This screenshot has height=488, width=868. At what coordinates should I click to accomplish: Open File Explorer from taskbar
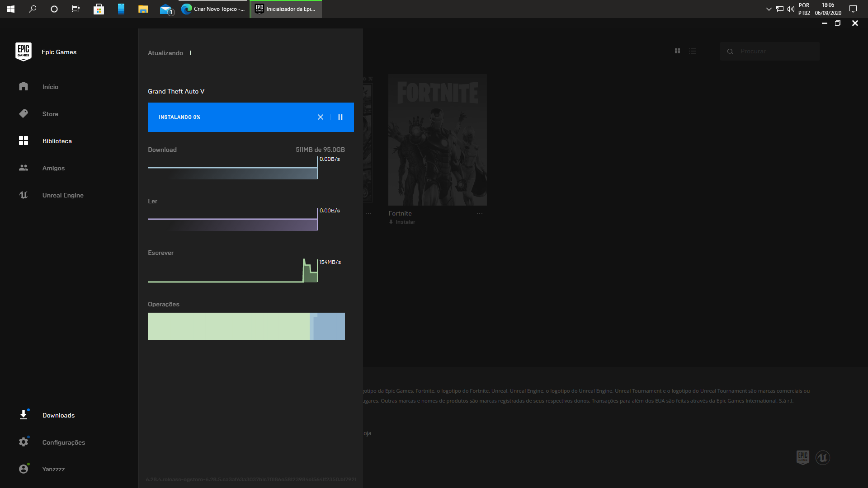coord(143,9)
